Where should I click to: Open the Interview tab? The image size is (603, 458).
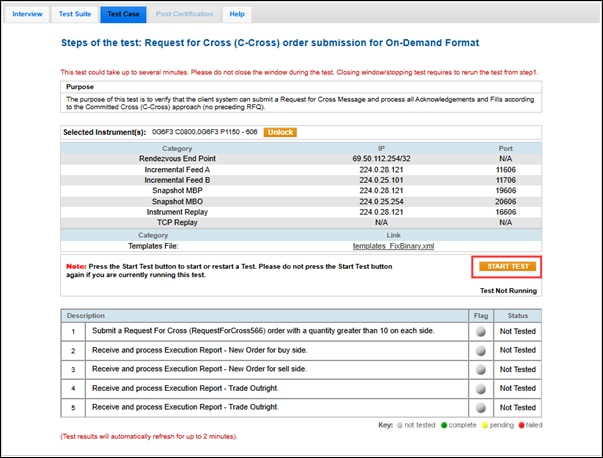27,14
